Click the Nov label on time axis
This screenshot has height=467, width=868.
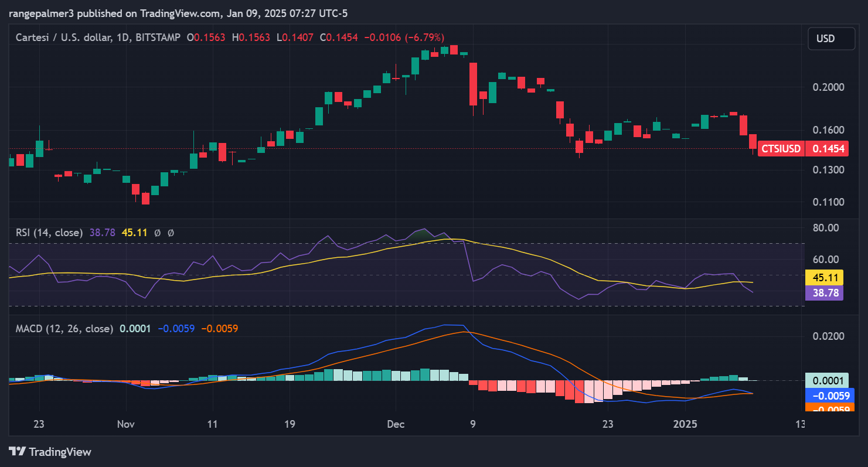pyautogui.click(x=126, y=424)
